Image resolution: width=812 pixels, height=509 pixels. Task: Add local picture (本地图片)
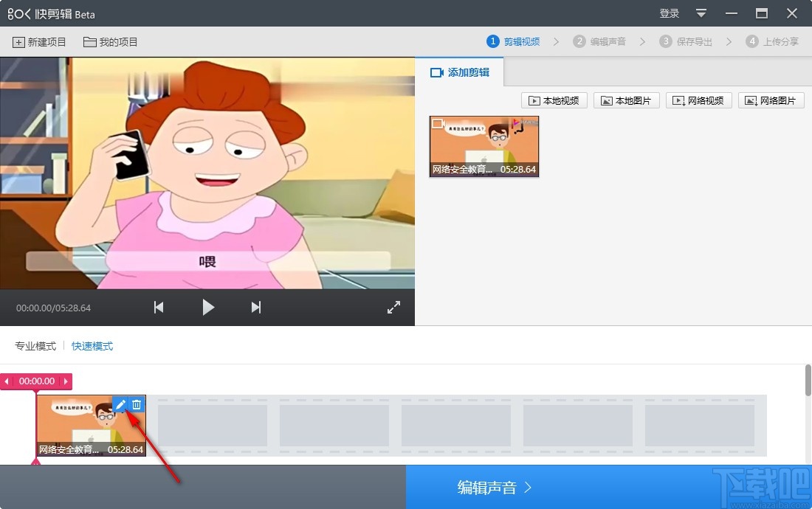point(627,100)
